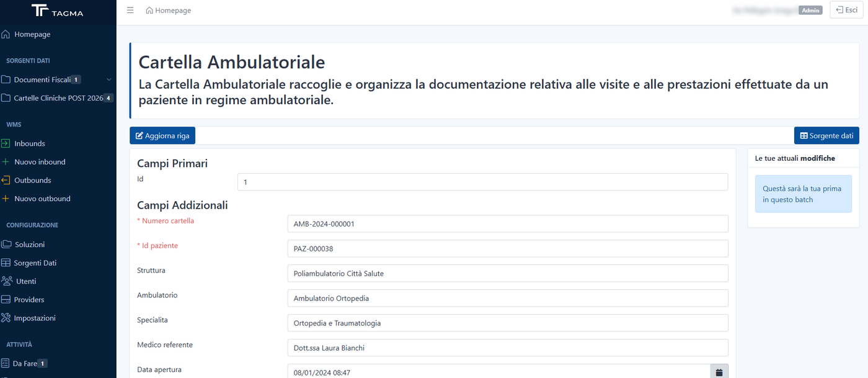Click the Id field containing 1

tap(482, 182)
